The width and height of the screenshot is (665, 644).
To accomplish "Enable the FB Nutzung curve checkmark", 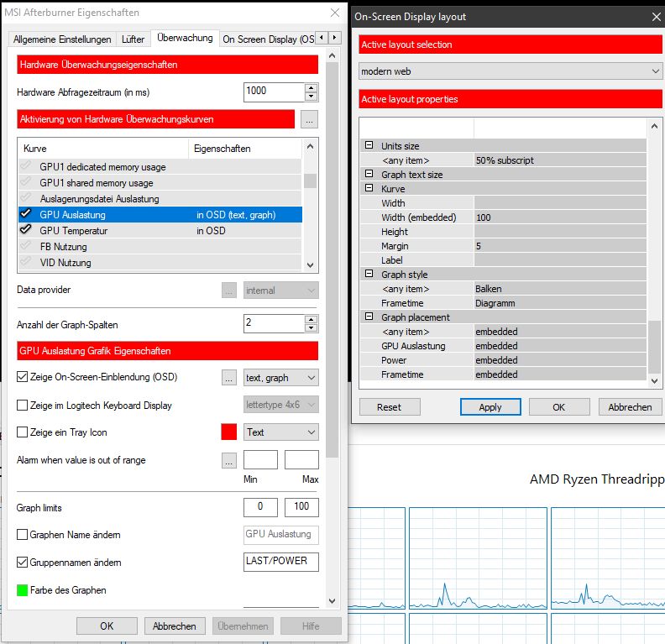I will pyautogui.click(x=26, y=246).
